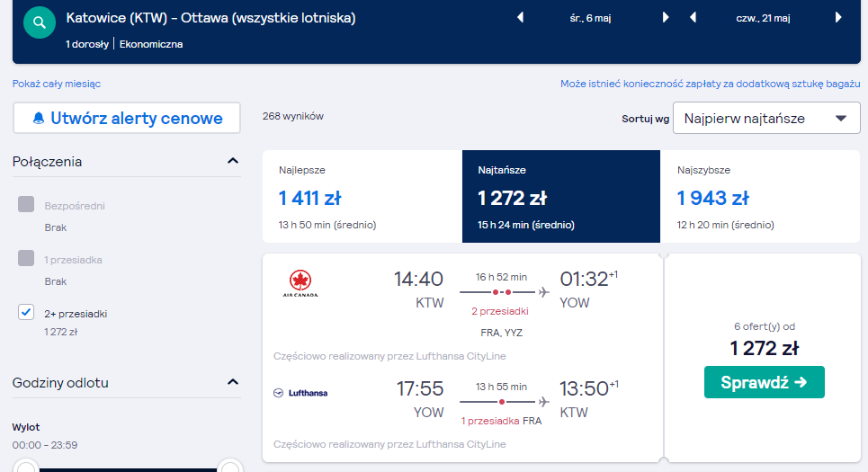
Task: Uncheck the 2+ przesiadki checkbox
Action: (x=26, y=312)
